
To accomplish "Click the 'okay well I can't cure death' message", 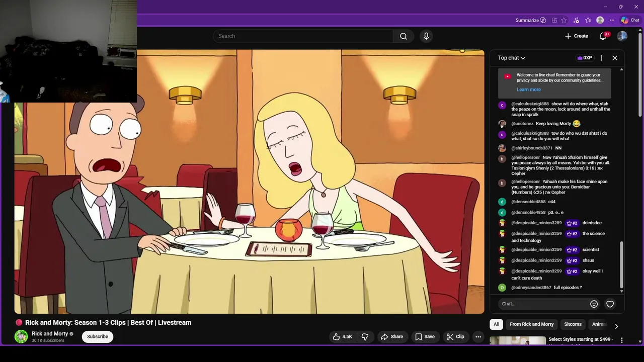I will (557, 275).
